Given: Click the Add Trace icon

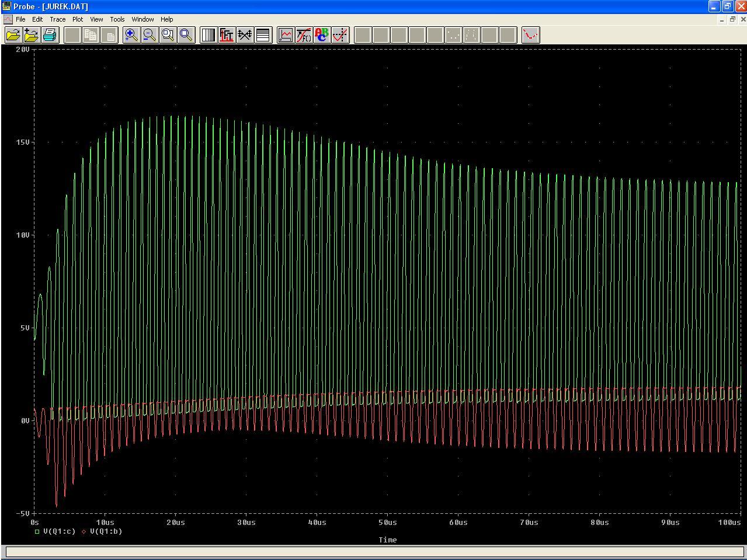Looking at the screenshot, I should pyautogui.click(x=286, y=35).
